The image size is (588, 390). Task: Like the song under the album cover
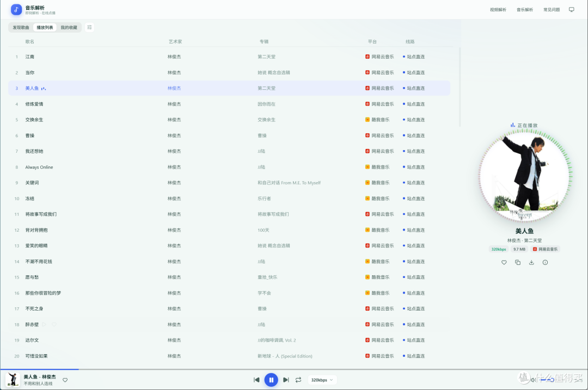point(504,262)
